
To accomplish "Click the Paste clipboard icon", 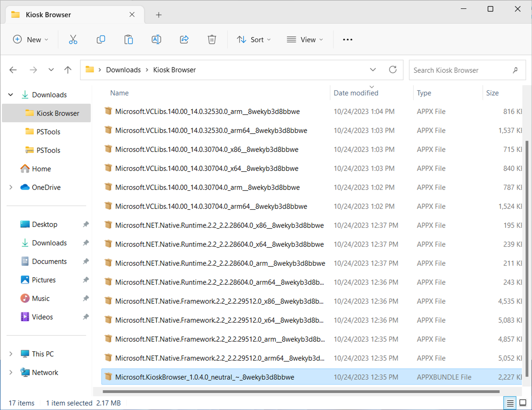I will 128,40.
